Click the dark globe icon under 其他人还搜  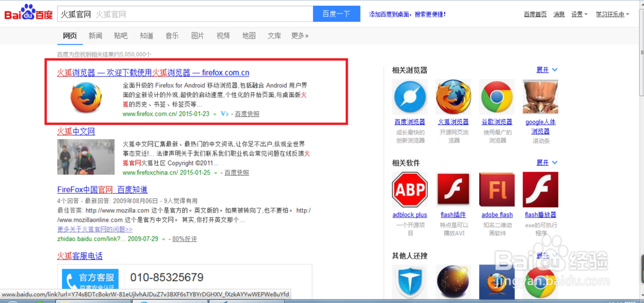coord(453,282)
